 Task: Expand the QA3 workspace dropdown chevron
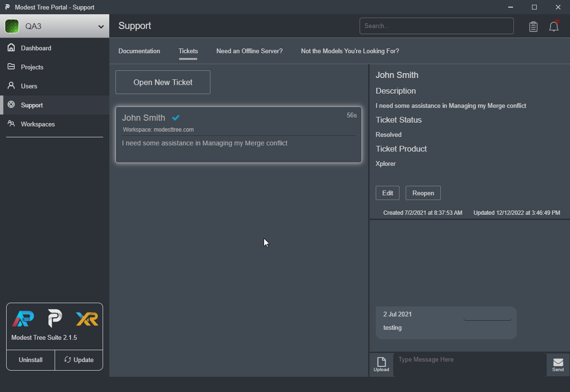point(101,27)
